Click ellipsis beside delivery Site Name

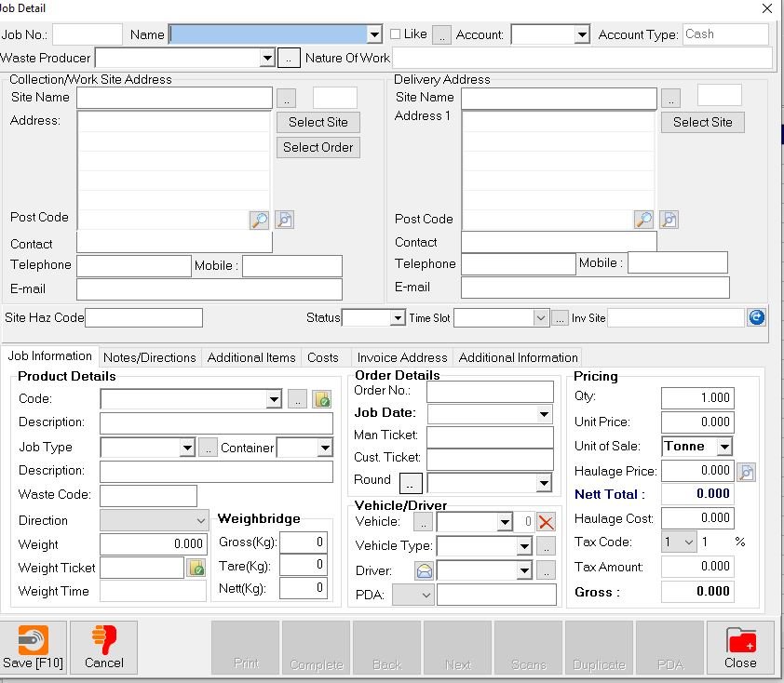point(671,99)
